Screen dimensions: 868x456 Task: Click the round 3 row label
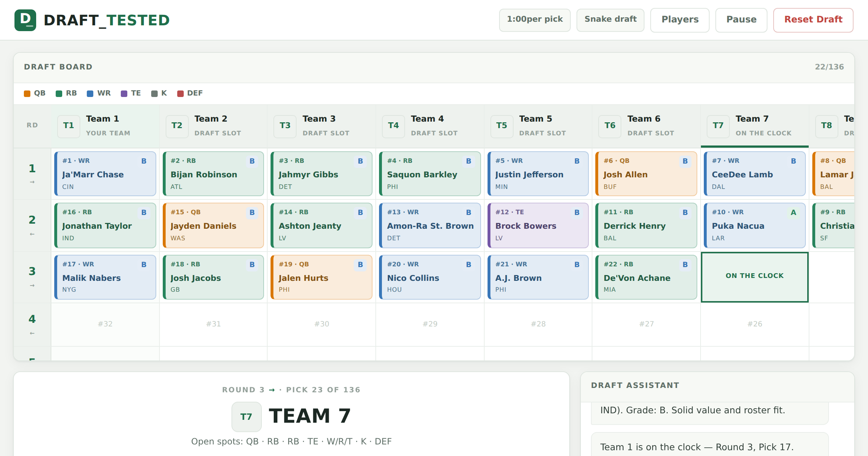point(32,277)
